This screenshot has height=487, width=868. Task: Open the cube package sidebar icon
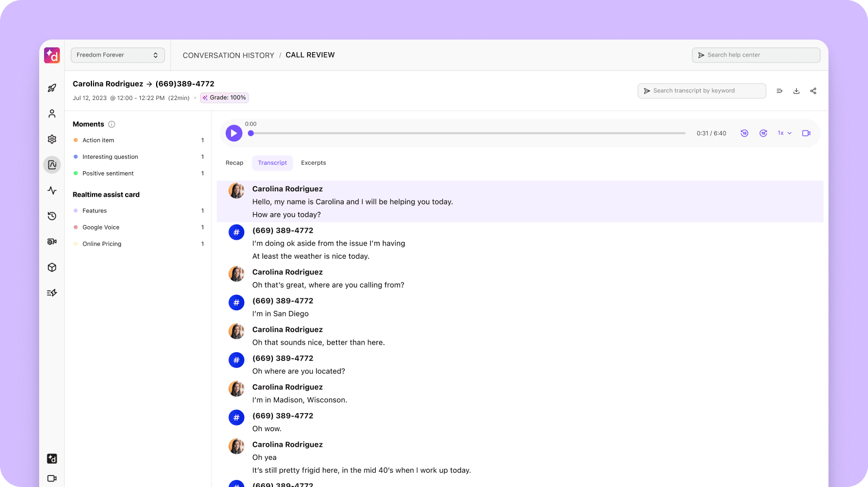point(52,267)
